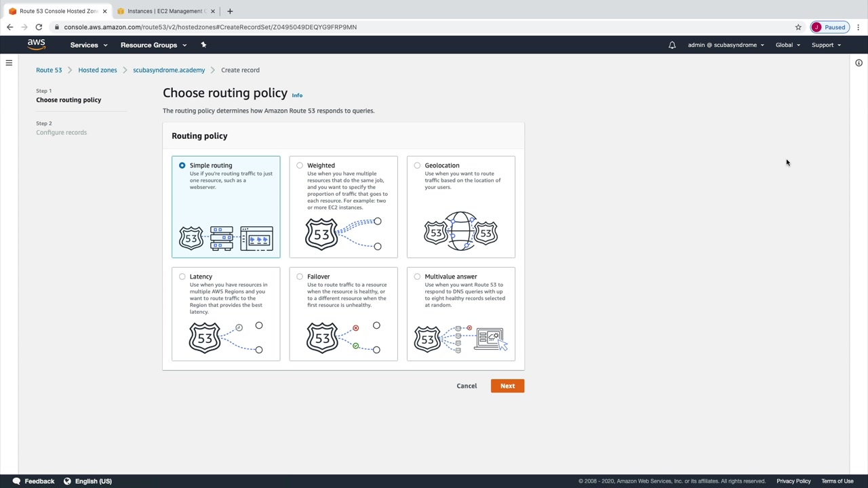
Task: Click the Simple routing illustration
Action: click(x=226, y=238)
